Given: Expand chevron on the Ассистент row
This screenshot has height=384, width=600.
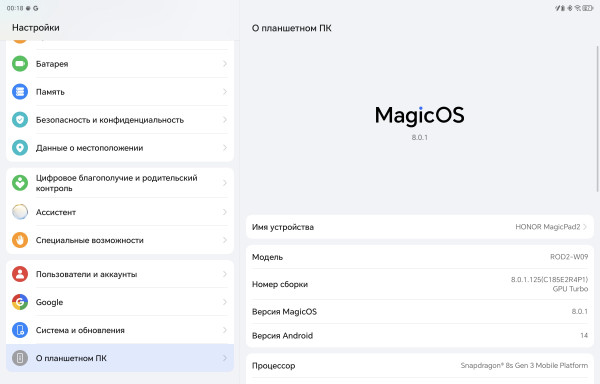Looking at the screenshot, I should click(225, 212).
